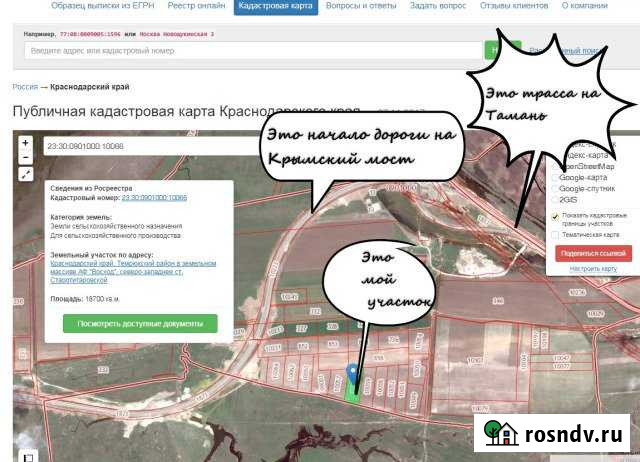The width and height of the screenshot is (640, 462).
Task: Open cadastral number link 23:30:0901000:10066 in popup
Action: tap(154, 198)
